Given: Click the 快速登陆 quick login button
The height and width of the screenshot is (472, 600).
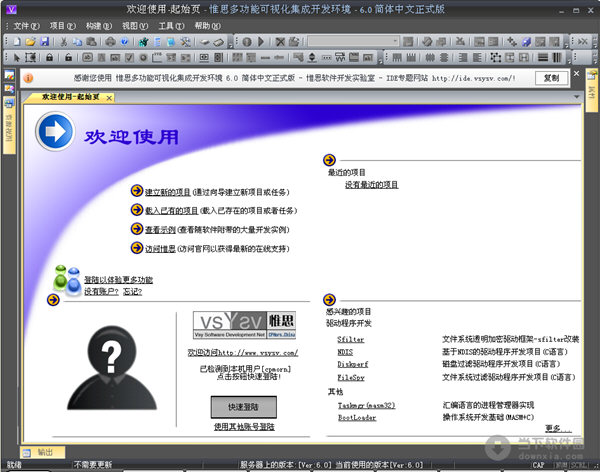Looking at the screenshot, I should click(x=244, y=407).
